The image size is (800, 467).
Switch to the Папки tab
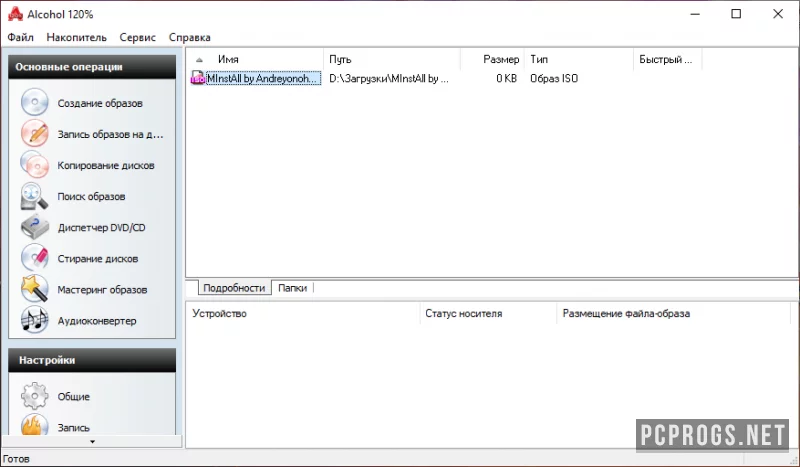coord(292,288)
